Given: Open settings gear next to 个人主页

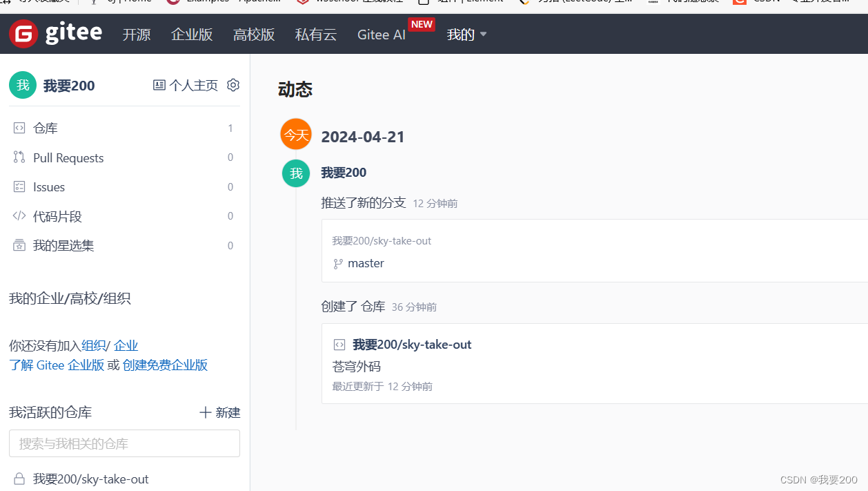Looking at the screenshot, I should pos(233,85).
